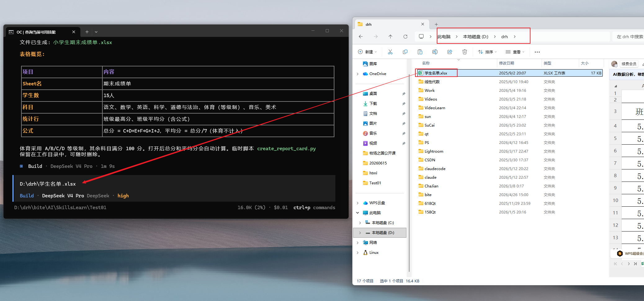Select the drh tab in Explorer
The width and height of the screenshot is (644, 301).
click(392, 24)
